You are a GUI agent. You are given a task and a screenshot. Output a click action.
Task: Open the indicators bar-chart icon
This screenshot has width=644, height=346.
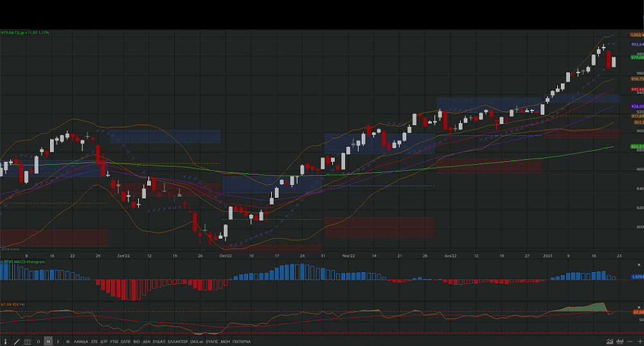620,342
